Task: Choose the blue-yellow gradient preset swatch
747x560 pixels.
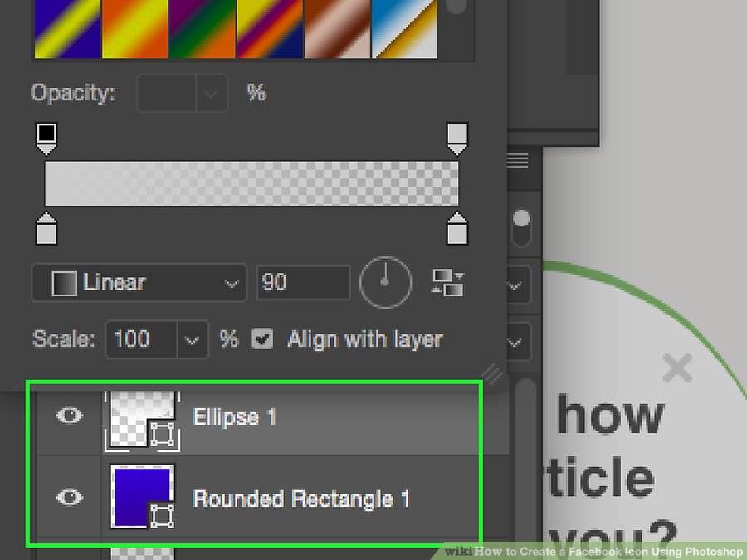Action: (x=66, y=29)
